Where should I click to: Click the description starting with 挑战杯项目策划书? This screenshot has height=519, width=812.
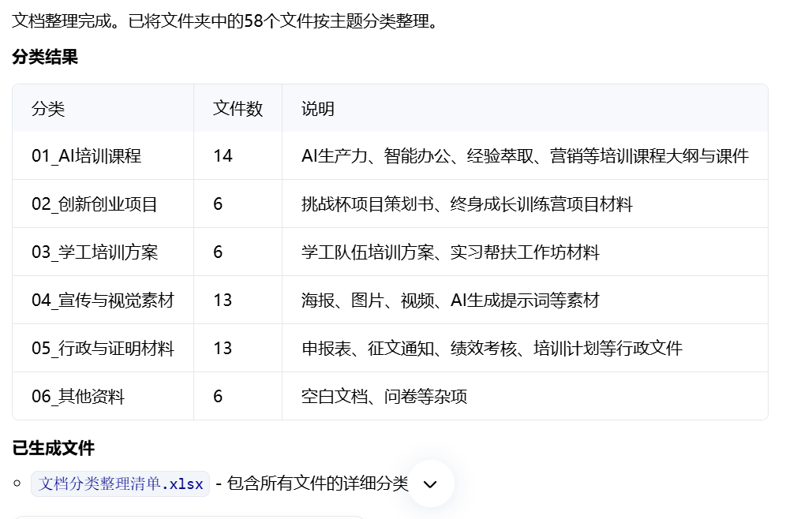(467, 203)
